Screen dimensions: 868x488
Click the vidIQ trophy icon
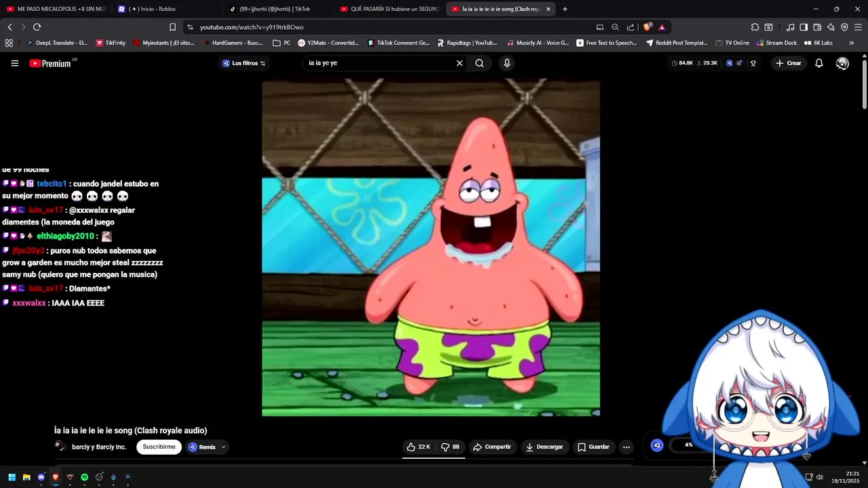point(753,63)
